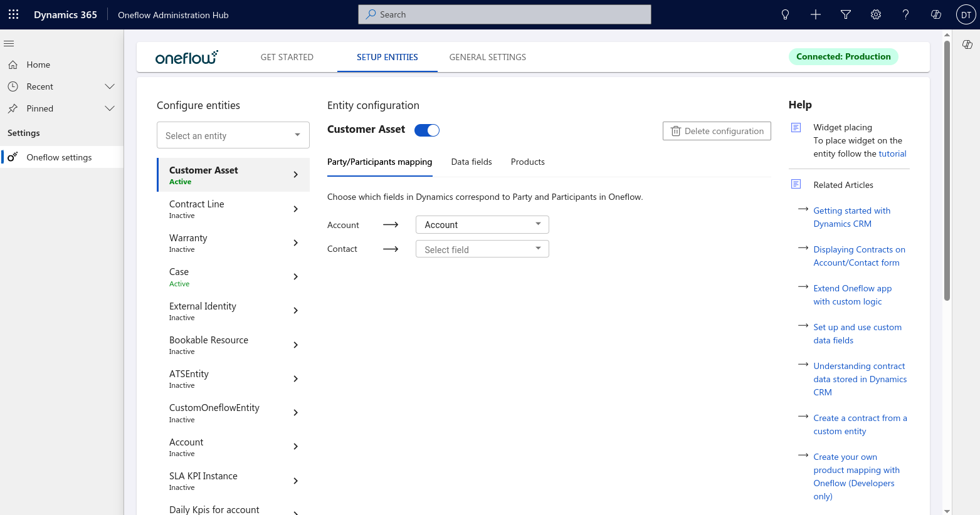Screen dimensions: 980x515
Task: Expand the Case entity chevron
Action: (x=296, y=276)
